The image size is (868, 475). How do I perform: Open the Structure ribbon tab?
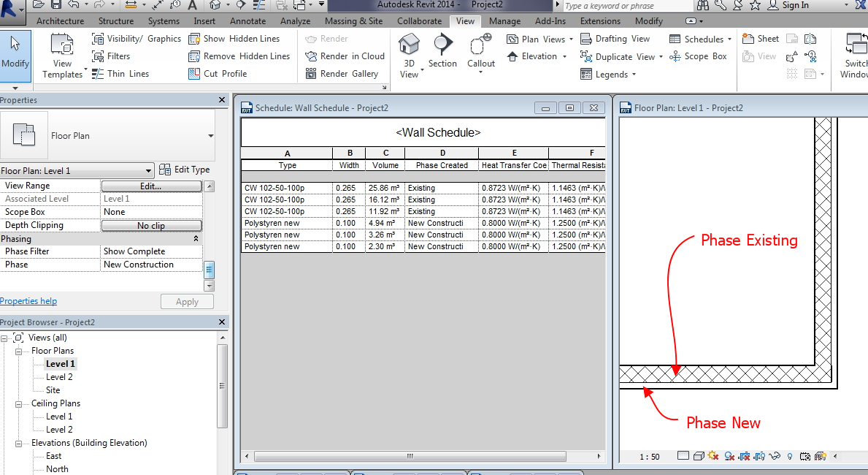(x=115, y=21)
